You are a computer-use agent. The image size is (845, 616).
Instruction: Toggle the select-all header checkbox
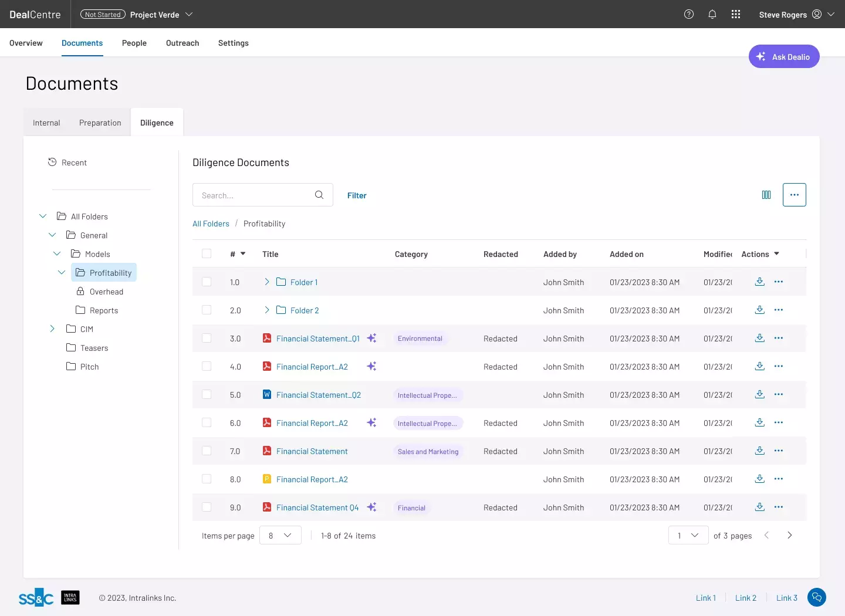pyautogui.click(x=207, y=253)
